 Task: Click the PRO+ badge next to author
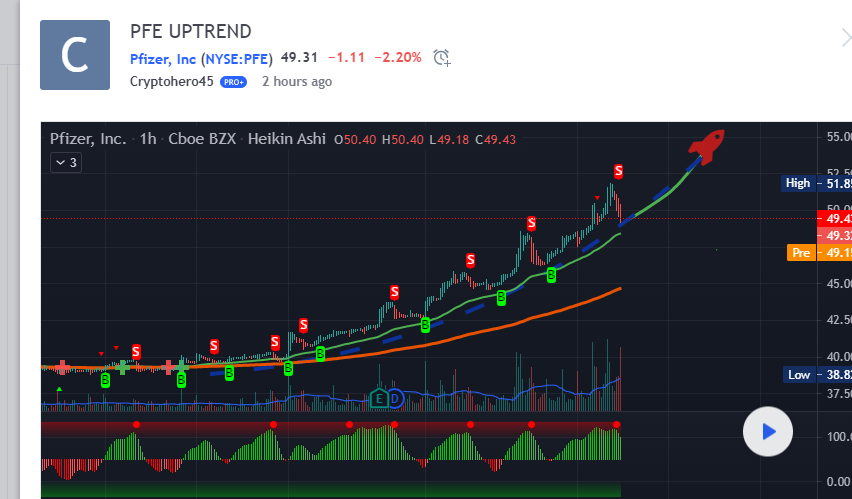pyautogui.click(x=233, y=82)
